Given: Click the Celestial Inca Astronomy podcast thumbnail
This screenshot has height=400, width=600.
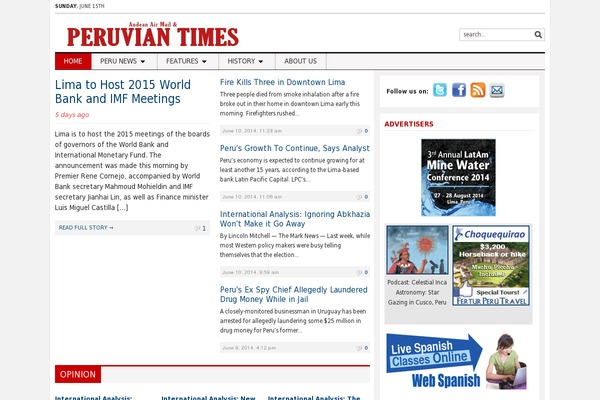Looking at the screenshot, I should tap(417, 250).
